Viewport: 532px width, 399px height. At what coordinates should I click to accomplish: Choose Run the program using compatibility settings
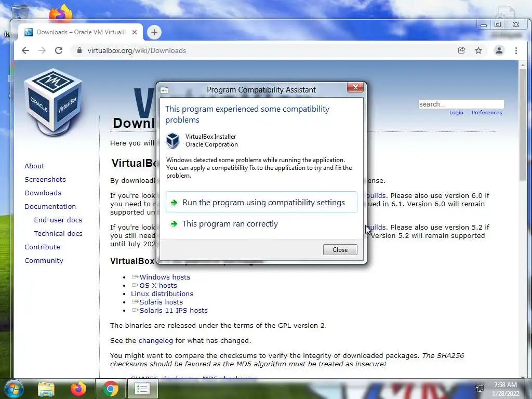click(x=261, y=202)
